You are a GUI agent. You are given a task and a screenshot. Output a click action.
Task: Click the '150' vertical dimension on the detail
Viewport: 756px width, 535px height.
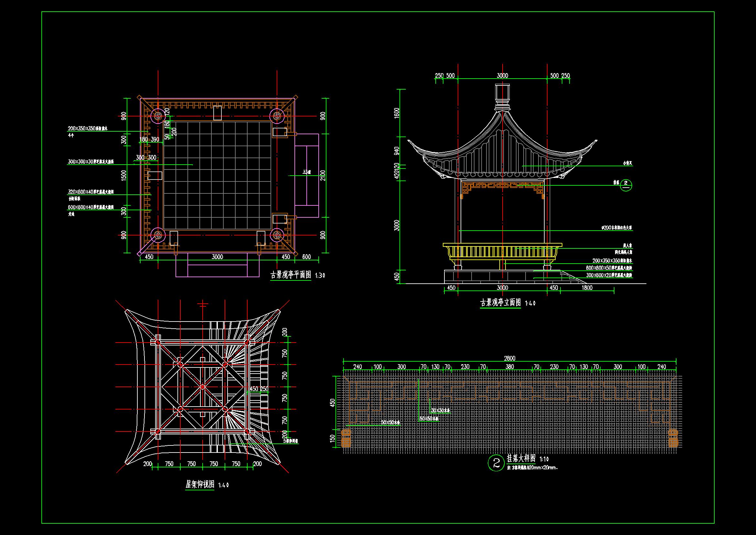332,438
